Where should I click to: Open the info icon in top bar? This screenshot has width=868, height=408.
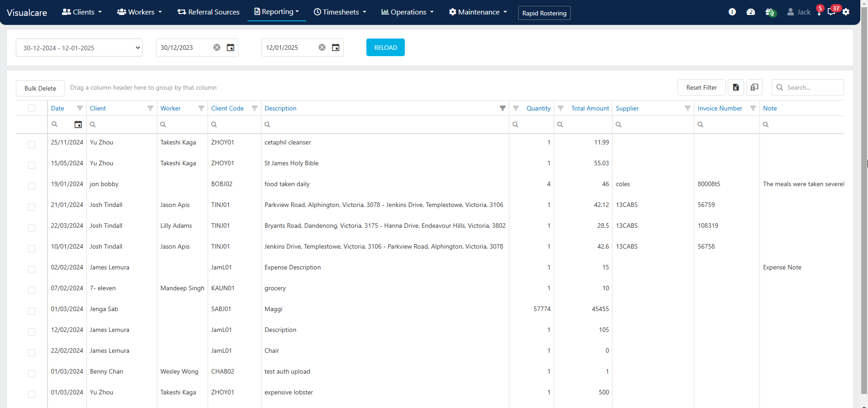coord(732,12)
